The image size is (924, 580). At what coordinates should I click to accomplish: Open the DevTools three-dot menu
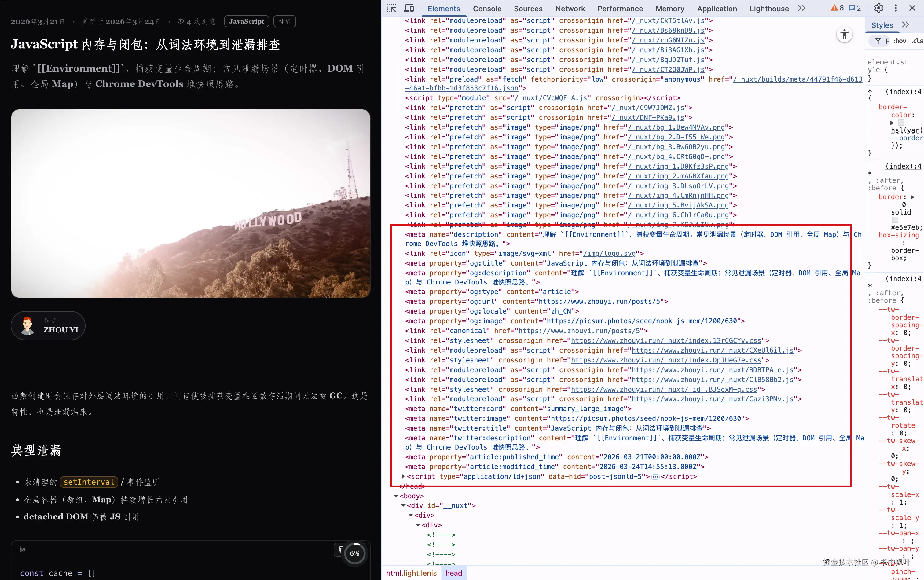(896, 8)
